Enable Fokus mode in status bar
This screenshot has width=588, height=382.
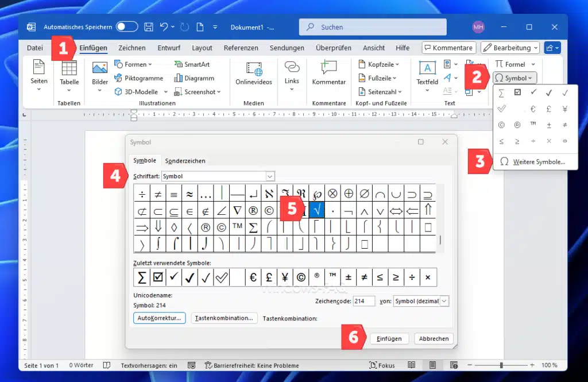[x=382, y=365]
